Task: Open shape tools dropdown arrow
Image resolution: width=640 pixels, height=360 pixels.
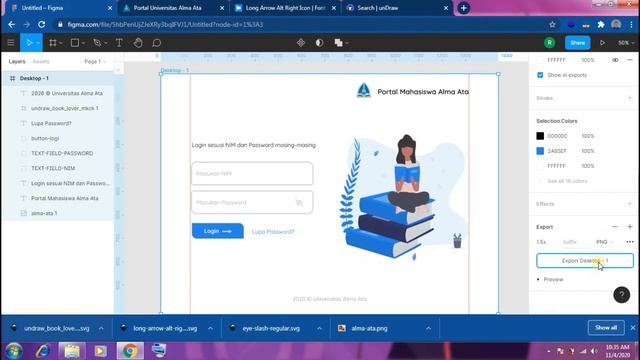Action: (x=83, y=43)
